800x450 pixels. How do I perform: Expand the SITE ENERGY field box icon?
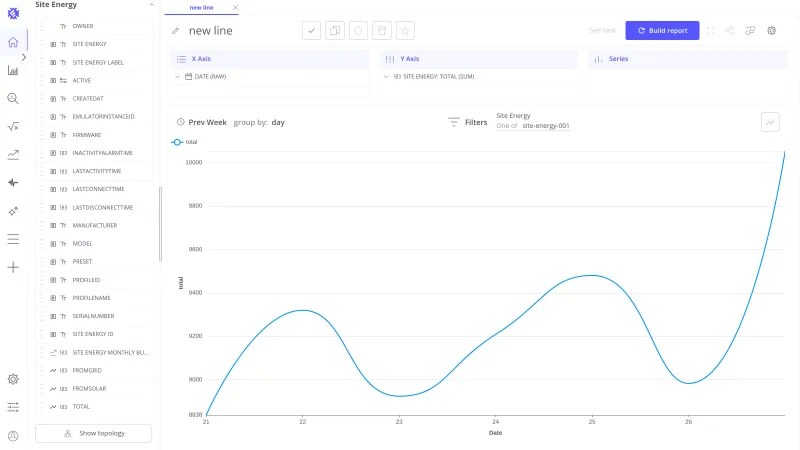click(x=53, y=44)
